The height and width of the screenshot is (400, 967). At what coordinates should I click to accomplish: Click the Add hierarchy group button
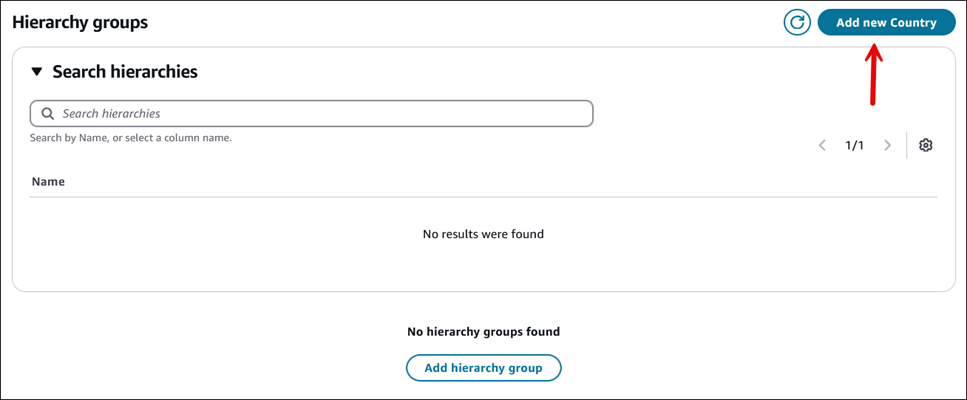pos(483,368)
